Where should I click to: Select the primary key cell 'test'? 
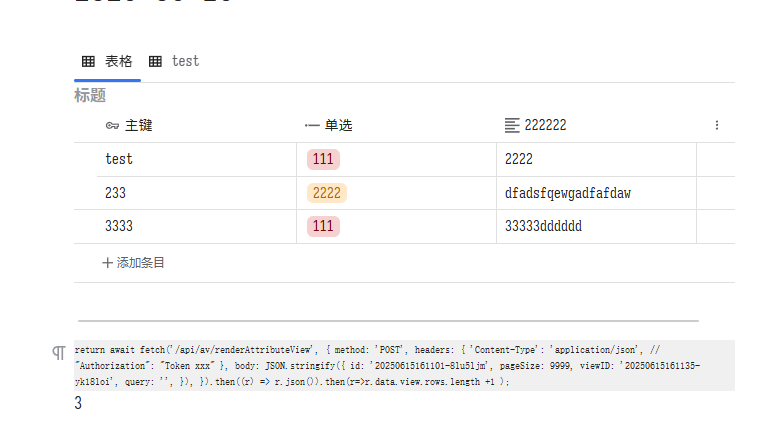[119, 159]
